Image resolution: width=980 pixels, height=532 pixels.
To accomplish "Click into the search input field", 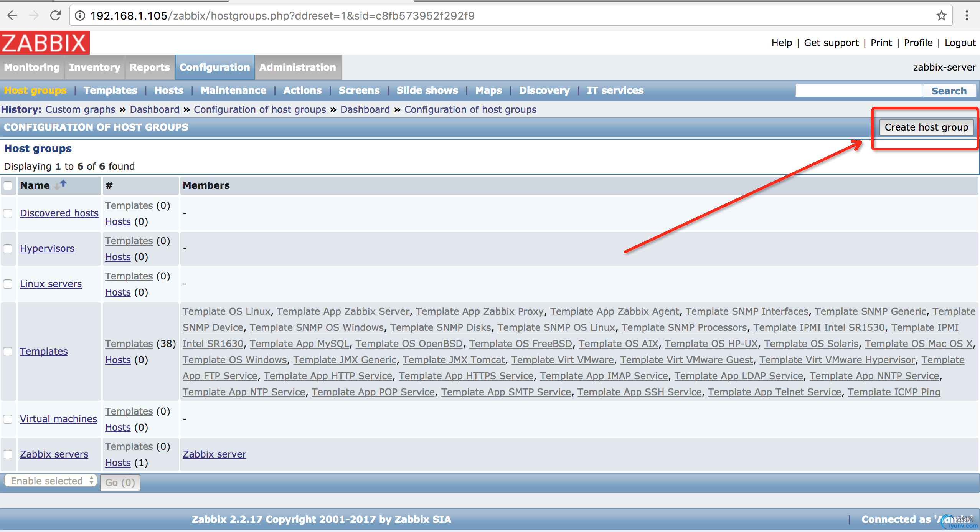I will (858, 91).
